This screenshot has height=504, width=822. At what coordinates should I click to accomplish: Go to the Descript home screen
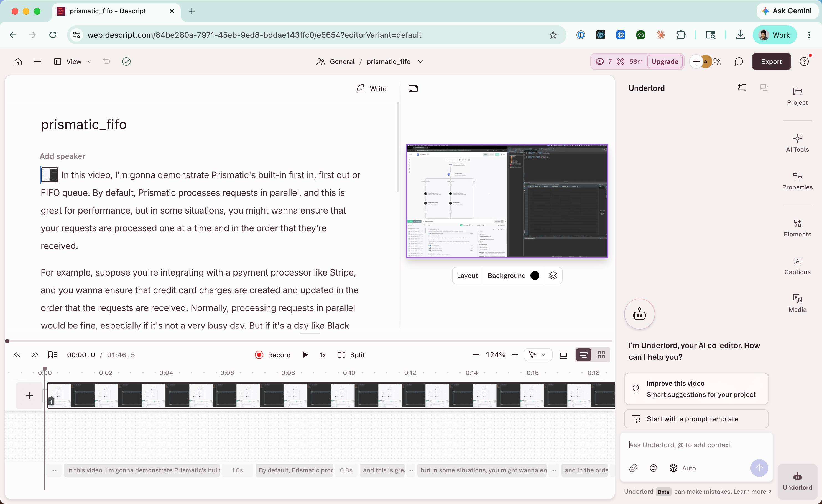pos(18,62)
